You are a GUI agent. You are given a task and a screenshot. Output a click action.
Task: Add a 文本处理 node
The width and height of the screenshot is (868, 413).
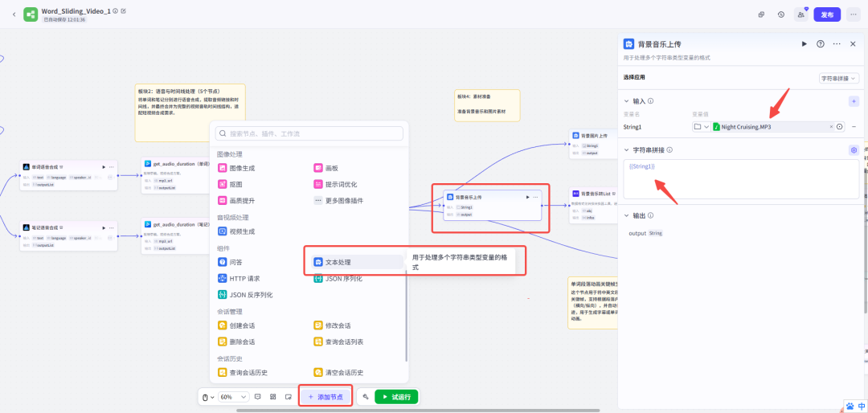click(358, 262)
